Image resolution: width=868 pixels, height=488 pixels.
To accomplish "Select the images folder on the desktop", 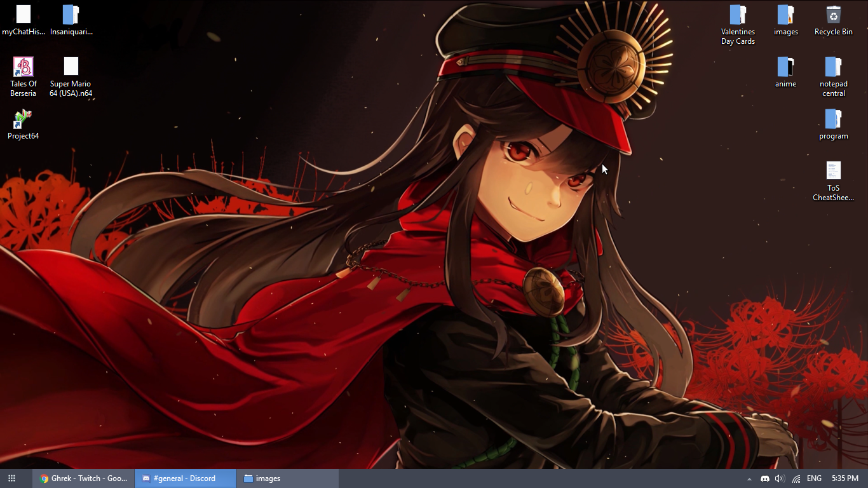I will [x=786, y=20].
